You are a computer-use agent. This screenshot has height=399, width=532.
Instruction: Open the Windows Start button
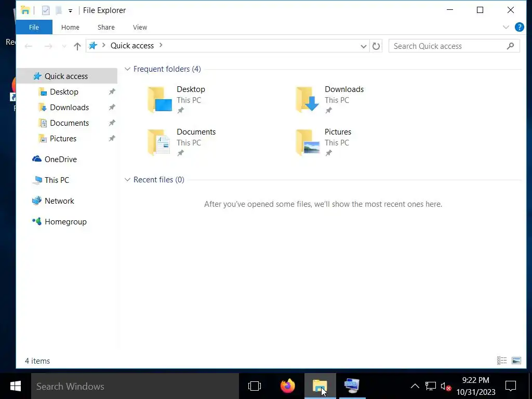click(x=15, y=386)
